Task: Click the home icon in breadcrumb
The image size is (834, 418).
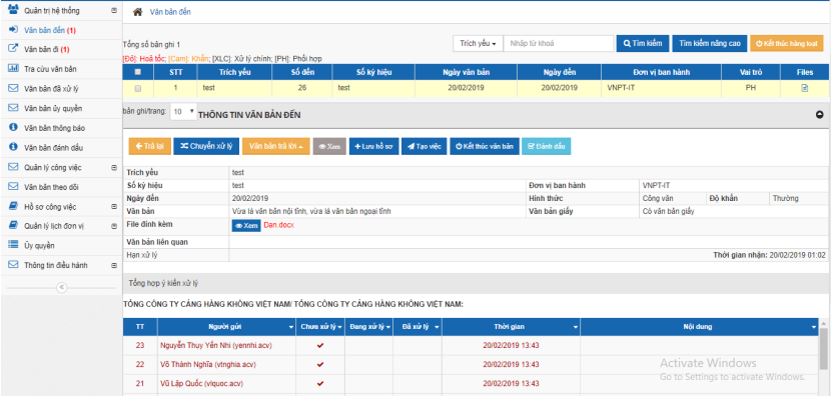Action: [x=137, y=11]
